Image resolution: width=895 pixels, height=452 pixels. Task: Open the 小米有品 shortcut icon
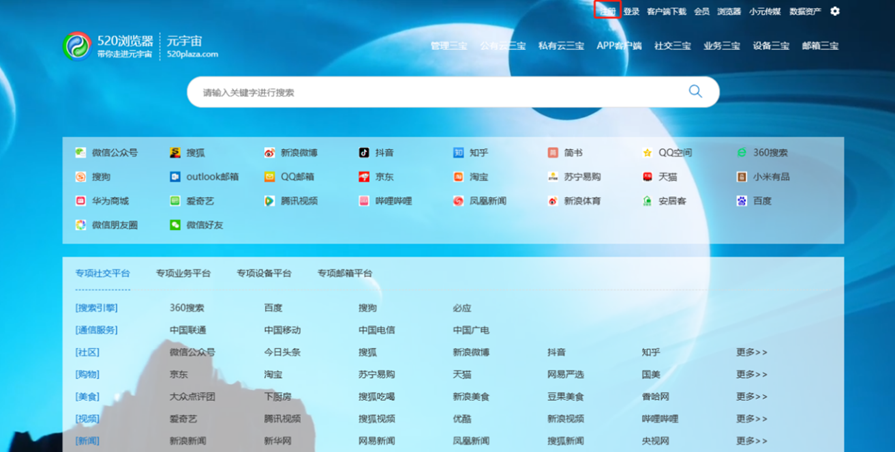(741, 177)
